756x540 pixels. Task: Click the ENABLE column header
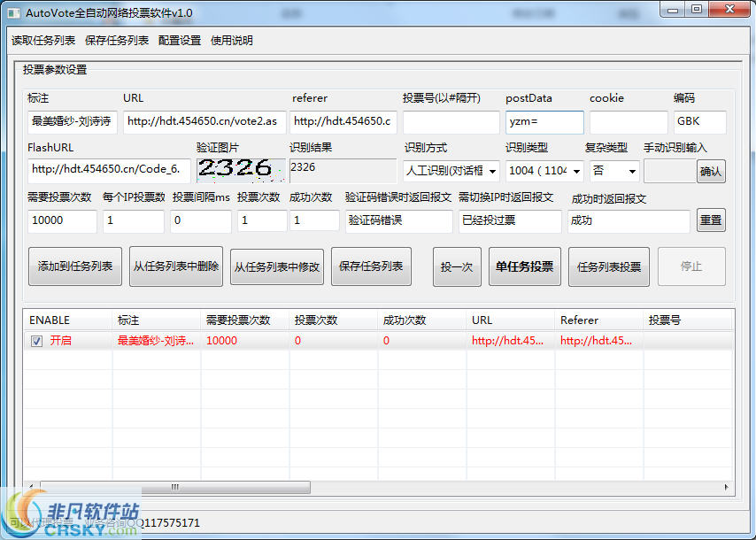68,320
